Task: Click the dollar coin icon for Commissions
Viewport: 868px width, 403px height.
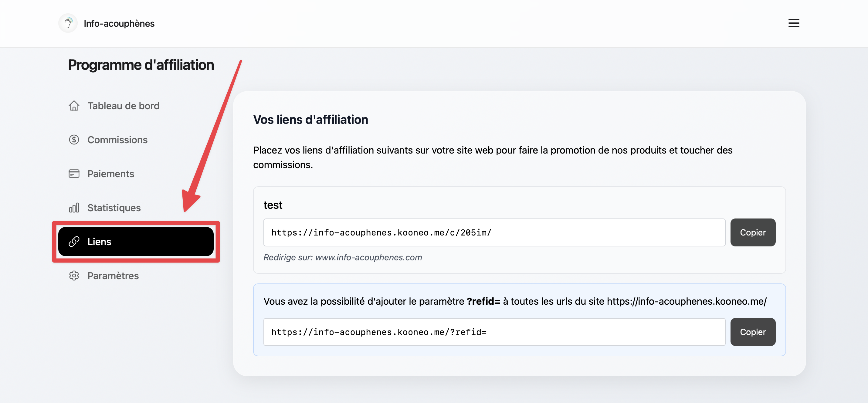Action: point(74,140)
